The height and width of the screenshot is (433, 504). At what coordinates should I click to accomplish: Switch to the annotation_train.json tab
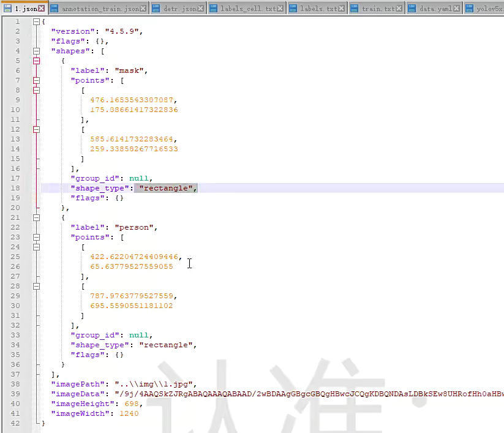[99, 9]
